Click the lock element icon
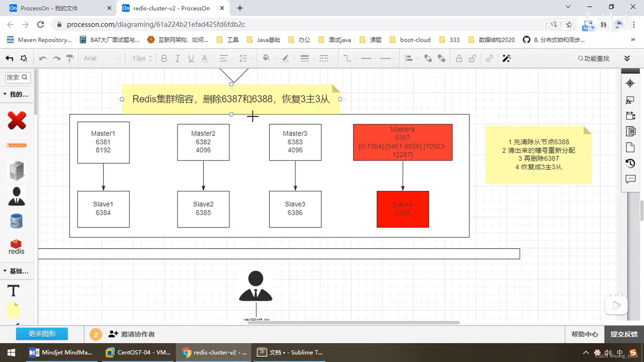This screenshot has width=644, height=362. (459, 58)
